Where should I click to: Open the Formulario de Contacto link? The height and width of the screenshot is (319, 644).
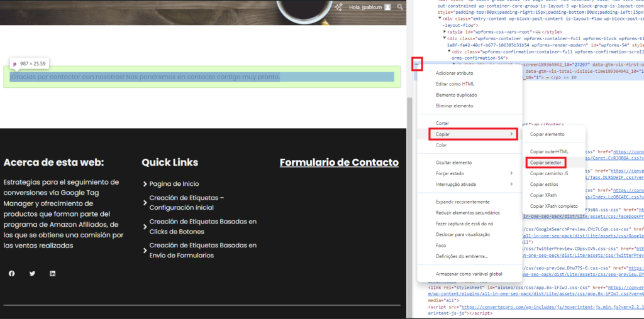339,163
